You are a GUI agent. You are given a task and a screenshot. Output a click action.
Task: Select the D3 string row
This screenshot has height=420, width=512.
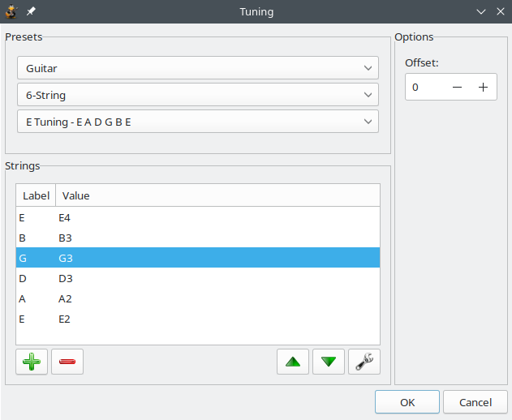pyautogui.click(x=197, y=279)
